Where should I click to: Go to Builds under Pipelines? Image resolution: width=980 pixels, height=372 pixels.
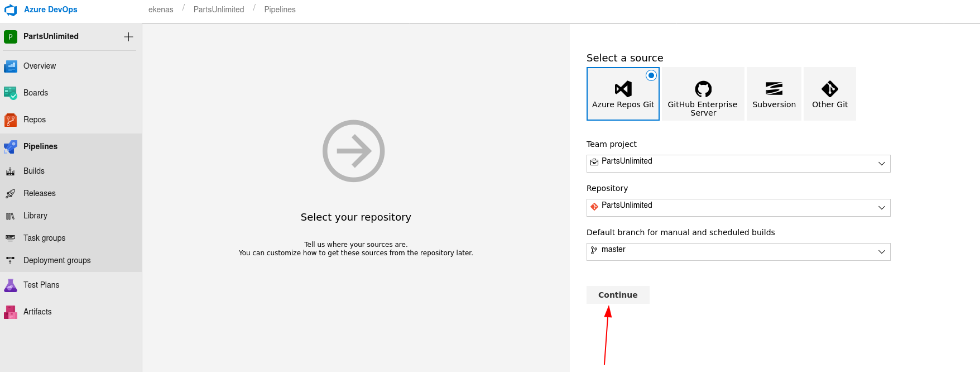pyautogui.click(x=34, y=171)
